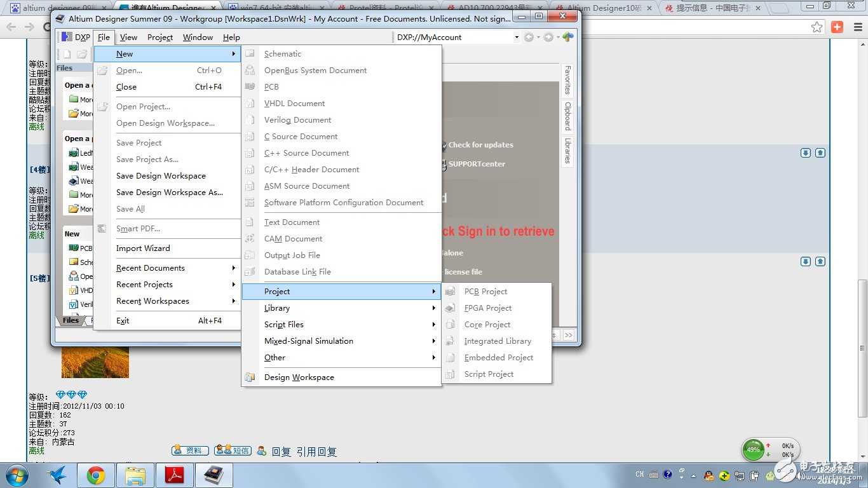Expand the Recent Documents submenu

click(x=167, y=268)
